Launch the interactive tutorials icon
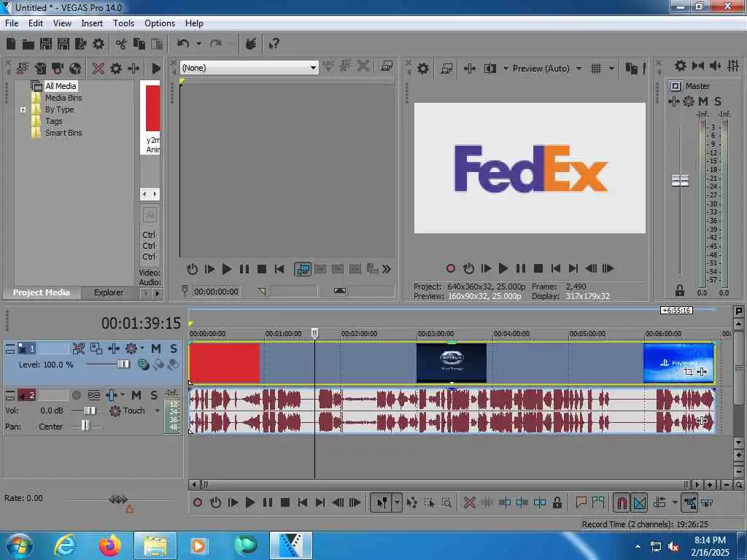747x560 pixels. tap(251, 44)
